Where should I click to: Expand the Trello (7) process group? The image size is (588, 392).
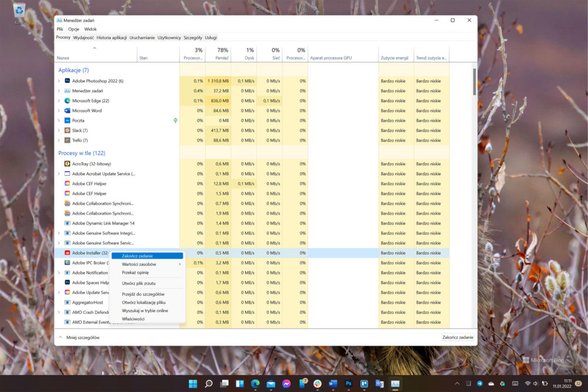59,140
